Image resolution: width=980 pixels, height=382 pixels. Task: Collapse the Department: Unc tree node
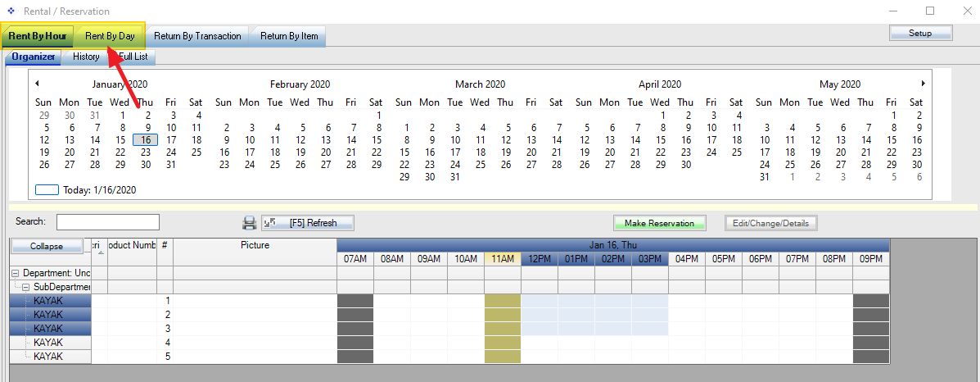point(15,273)
